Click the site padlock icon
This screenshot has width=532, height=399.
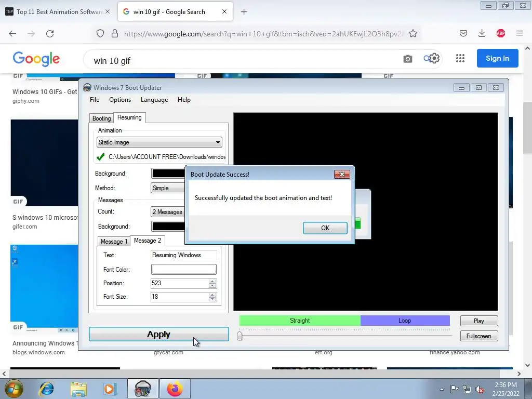tap(115, 33)
